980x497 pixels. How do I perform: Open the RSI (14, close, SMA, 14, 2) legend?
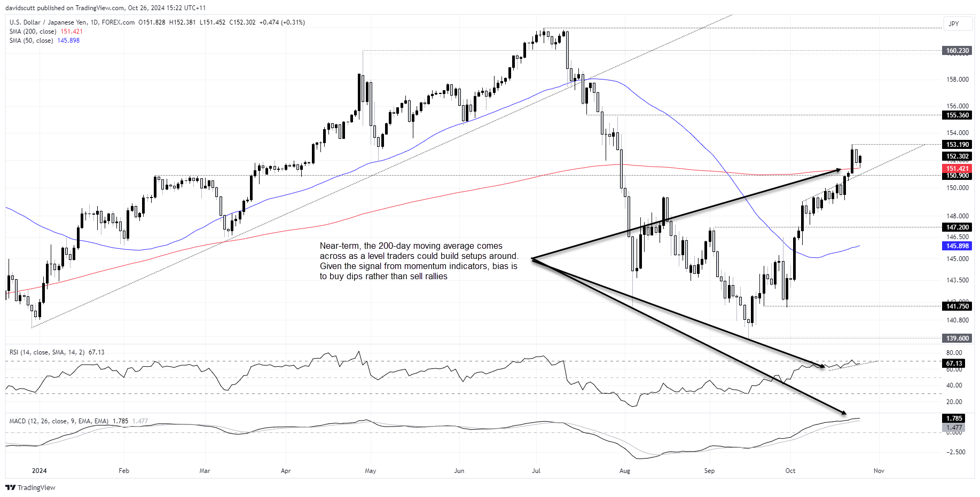tap(57, 352)
